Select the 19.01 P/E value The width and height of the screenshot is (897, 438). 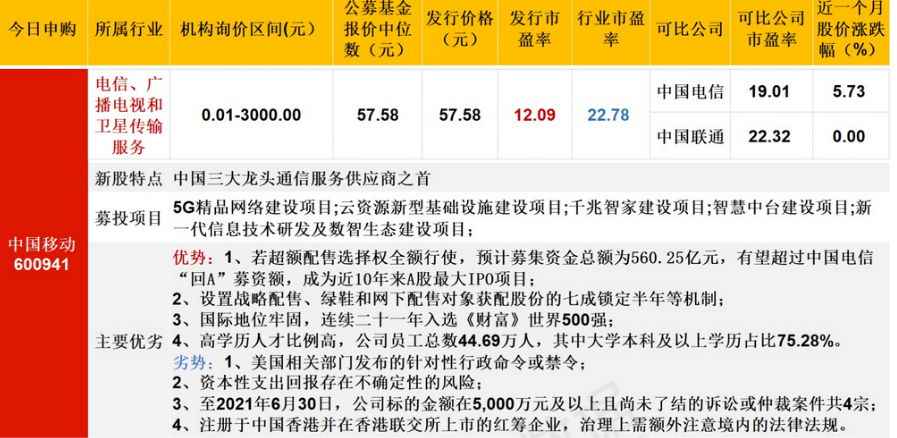tap(769, 92)
